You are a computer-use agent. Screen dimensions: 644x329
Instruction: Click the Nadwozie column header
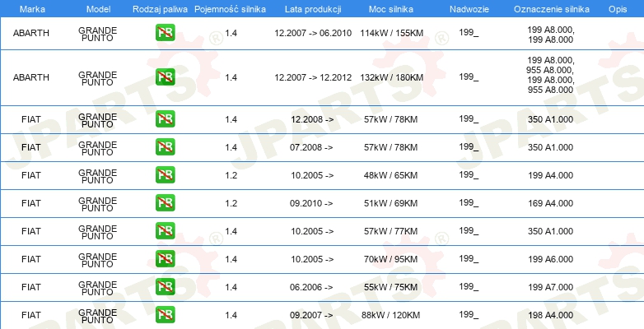point(469,9)
